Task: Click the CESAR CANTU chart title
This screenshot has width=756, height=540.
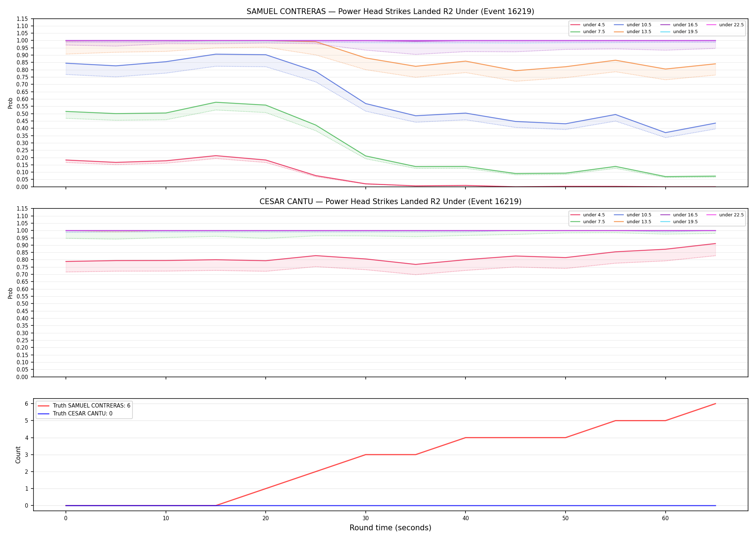Action: click(390, 202)
